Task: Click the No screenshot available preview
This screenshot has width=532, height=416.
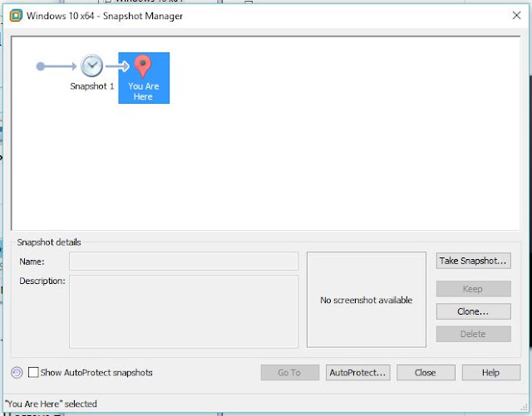Action: pyautogui.click(x=367, y=300)
